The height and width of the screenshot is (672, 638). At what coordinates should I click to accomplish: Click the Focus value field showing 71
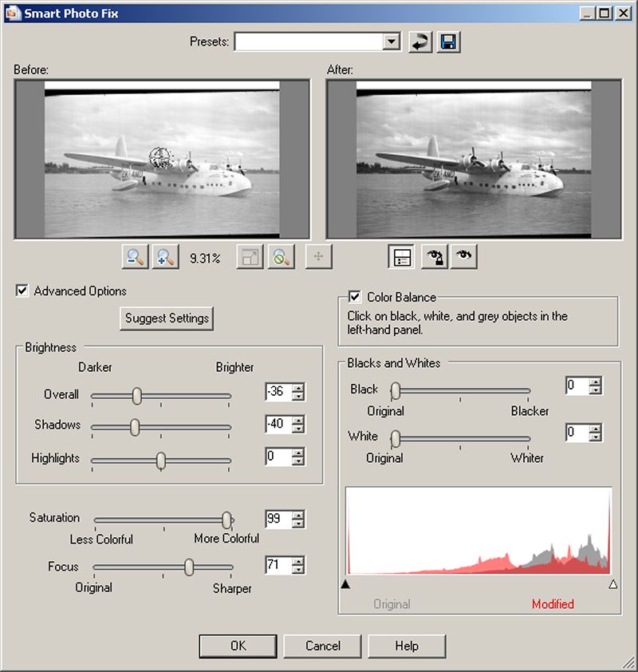278,565
